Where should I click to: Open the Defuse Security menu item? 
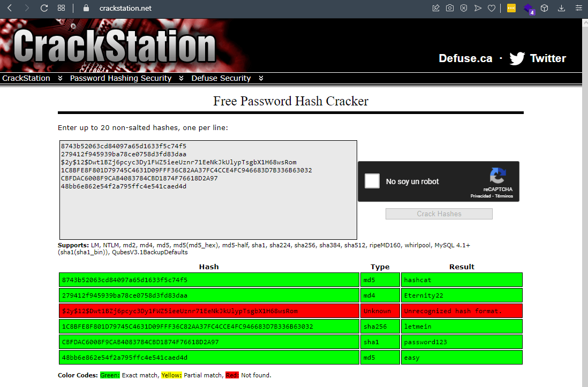221,78
